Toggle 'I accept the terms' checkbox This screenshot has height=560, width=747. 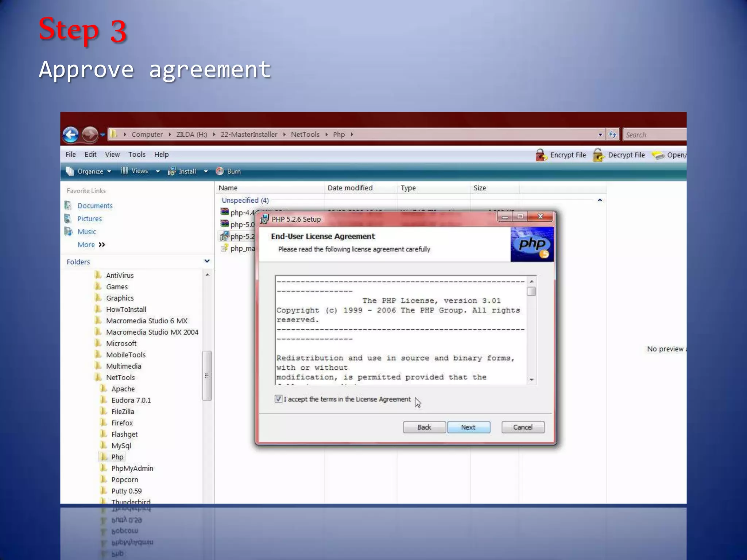pos(278,399)
